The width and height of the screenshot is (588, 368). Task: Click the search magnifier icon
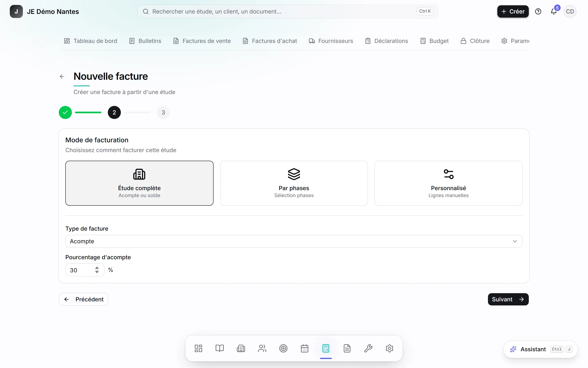tap(146, 11)
